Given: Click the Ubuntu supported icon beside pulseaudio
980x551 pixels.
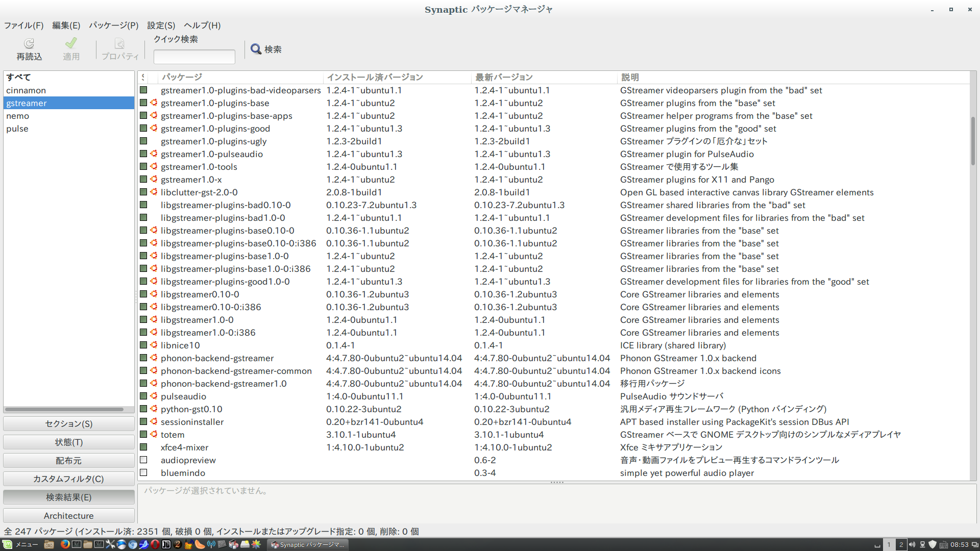Looking at the screenshot, I should click(x=154, y=396).
